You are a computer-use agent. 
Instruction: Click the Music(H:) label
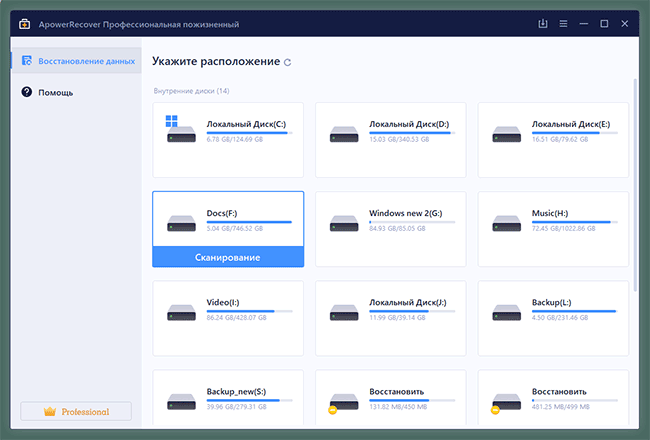tap(550, 213)
